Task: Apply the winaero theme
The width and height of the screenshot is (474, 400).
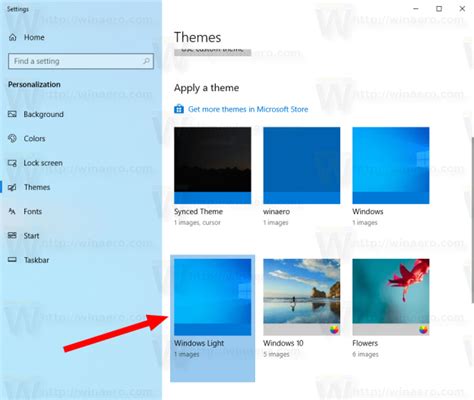Action: 302,165
